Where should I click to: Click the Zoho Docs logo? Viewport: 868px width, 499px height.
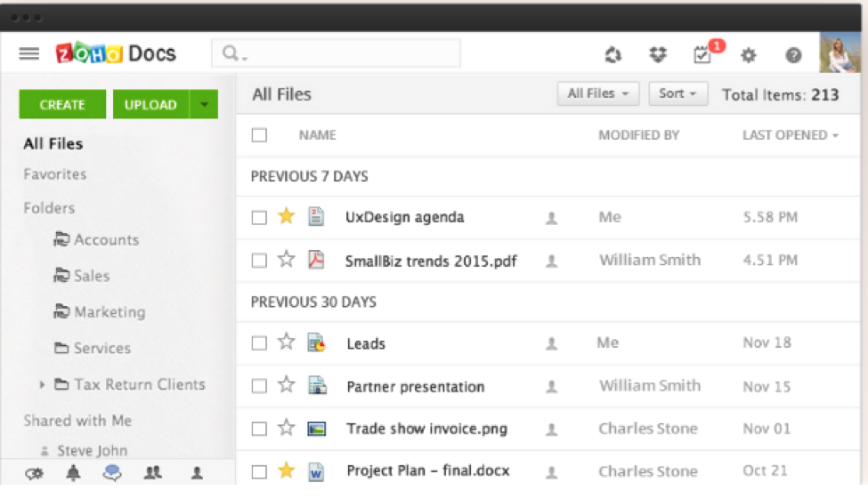click(x=116, y=53)
